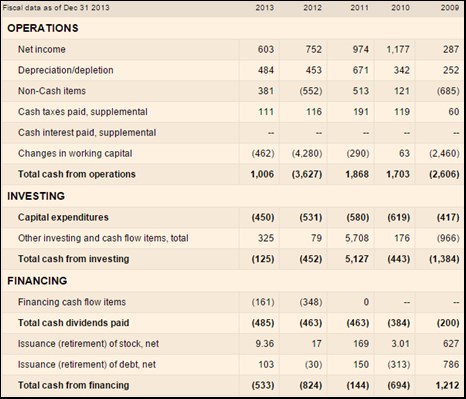Image resolution: width=466 pixels, height=399 pixels.
Task: Select the Net income row label
Action: coord(42,49)
